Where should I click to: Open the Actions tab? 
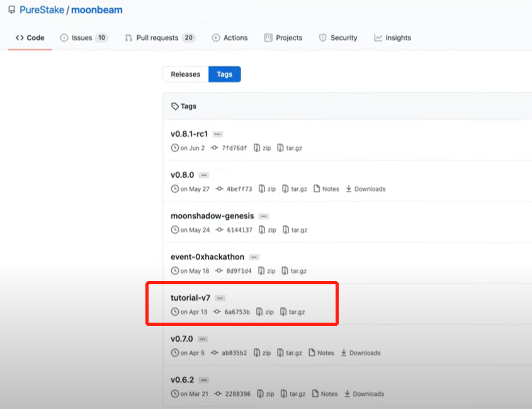[230, 38]
